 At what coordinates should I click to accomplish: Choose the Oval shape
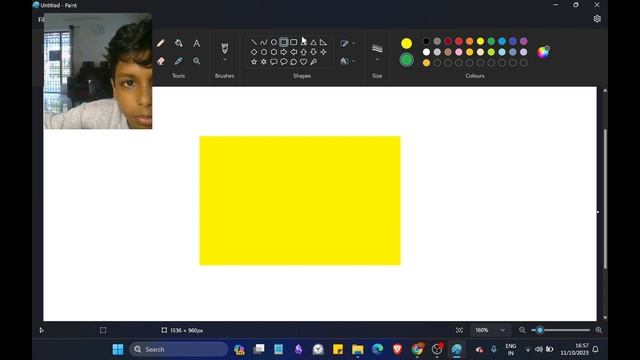pyautogui.click(x=273, y=42)
